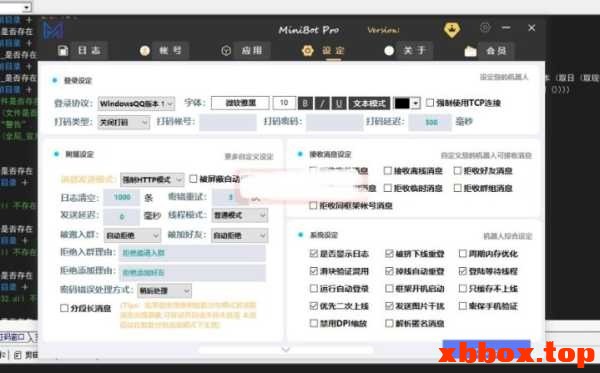Viewport: 600px width, 373px height.
Task: Open the black font color swatch
Action: [x=407, y=103]
